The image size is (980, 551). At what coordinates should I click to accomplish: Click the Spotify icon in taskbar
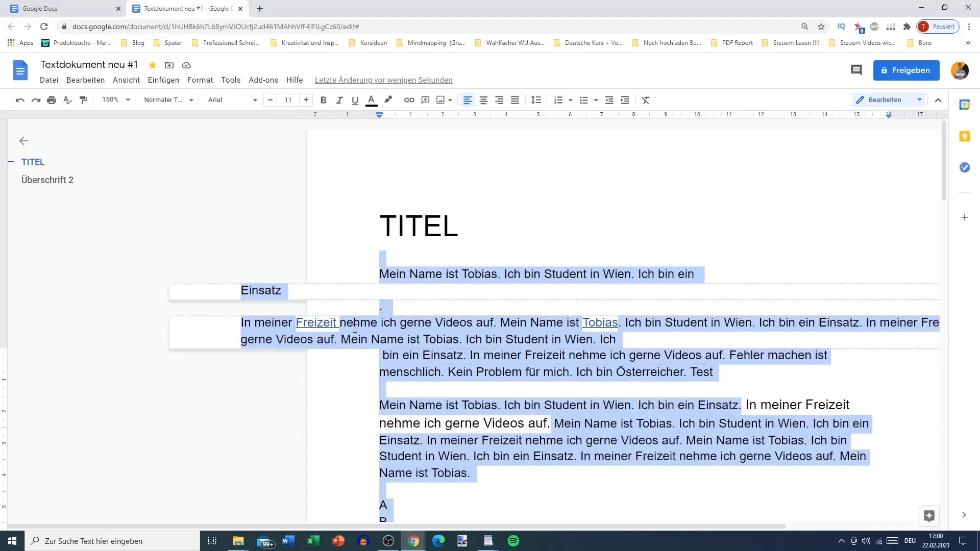[513, 541]
